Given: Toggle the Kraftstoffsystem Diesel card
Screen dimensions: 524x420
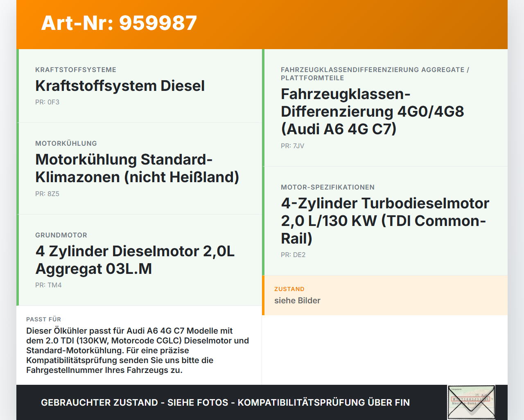Looking at the screenshot, I should pyautogui.click(x=139, y=85).
